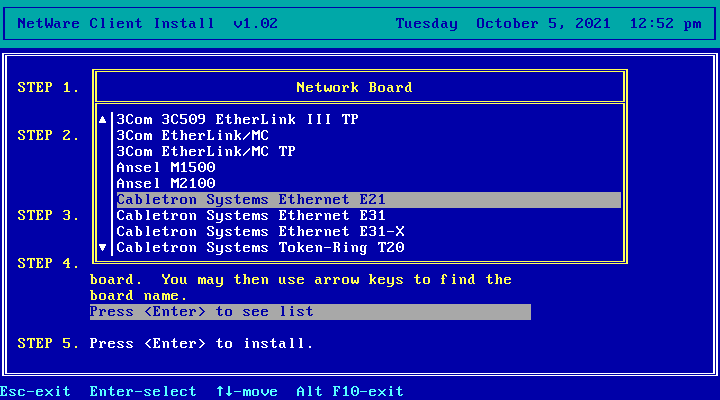Select Cabletron Systems Ethernet E31
The image size is (720, 400).
coord(369,216)
